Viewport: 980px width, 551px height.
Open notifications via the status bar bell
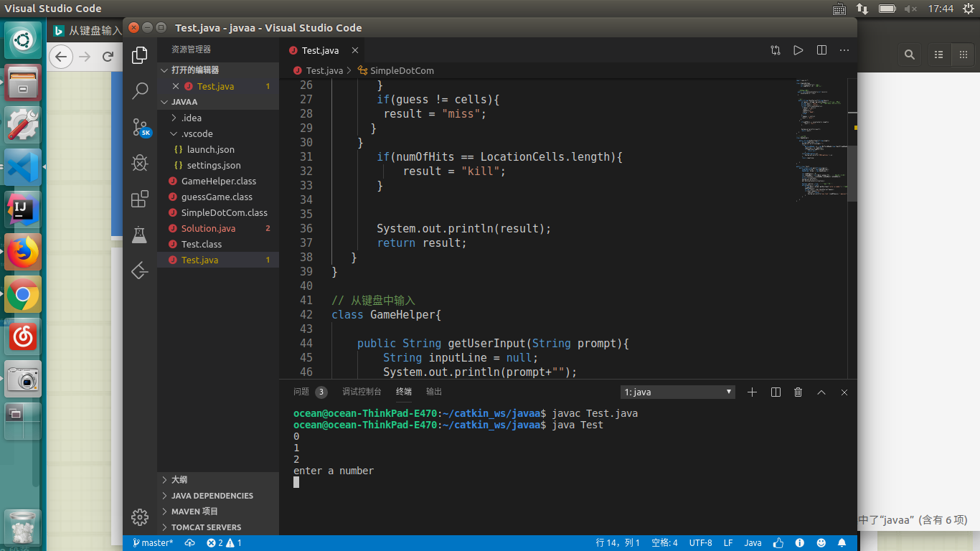(x=841, y=542)
